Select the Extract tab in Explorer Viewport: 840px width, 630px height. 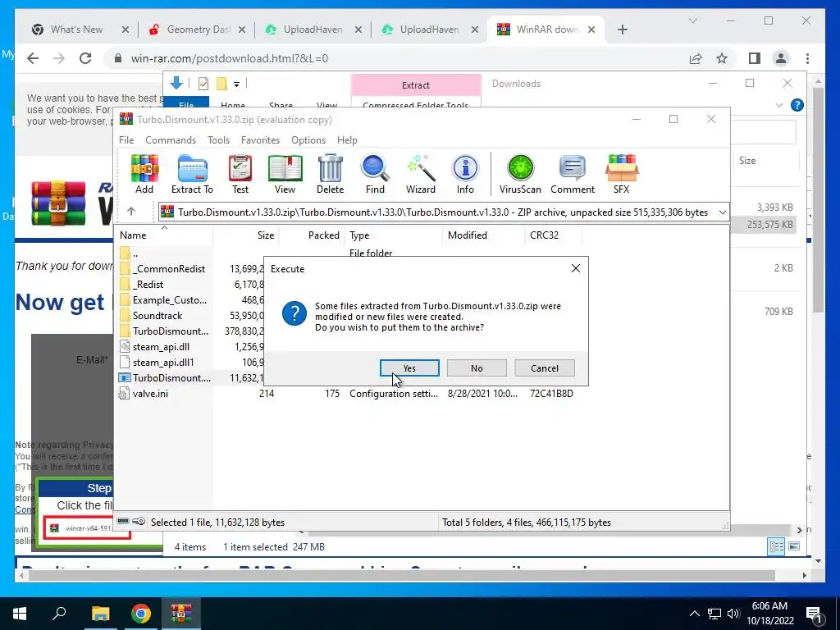click(416, 84)
